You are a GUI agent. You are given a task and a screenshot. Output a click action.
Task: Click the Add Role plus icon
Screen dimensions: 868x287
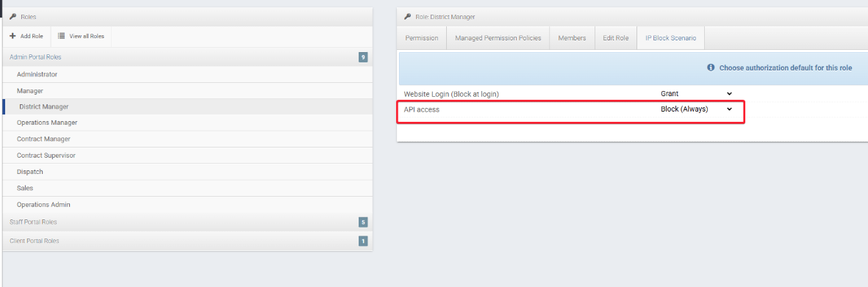coord(12,36)
